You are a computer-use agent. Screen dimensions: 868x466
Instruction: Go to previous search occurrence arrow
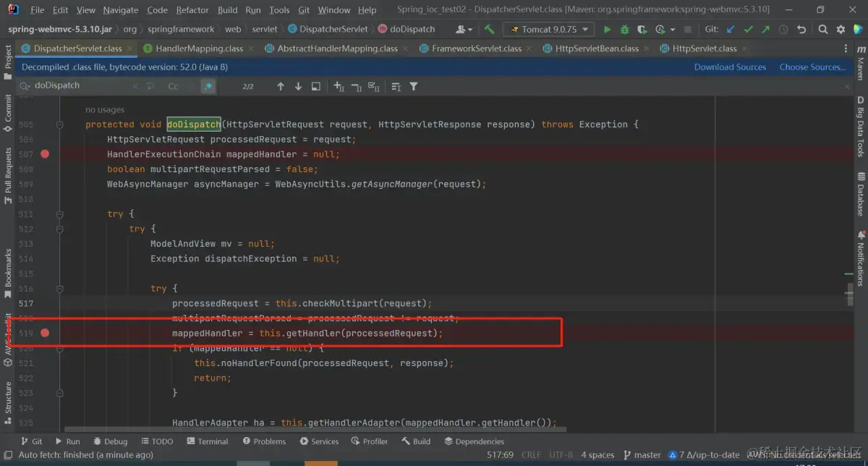(281, 86)
